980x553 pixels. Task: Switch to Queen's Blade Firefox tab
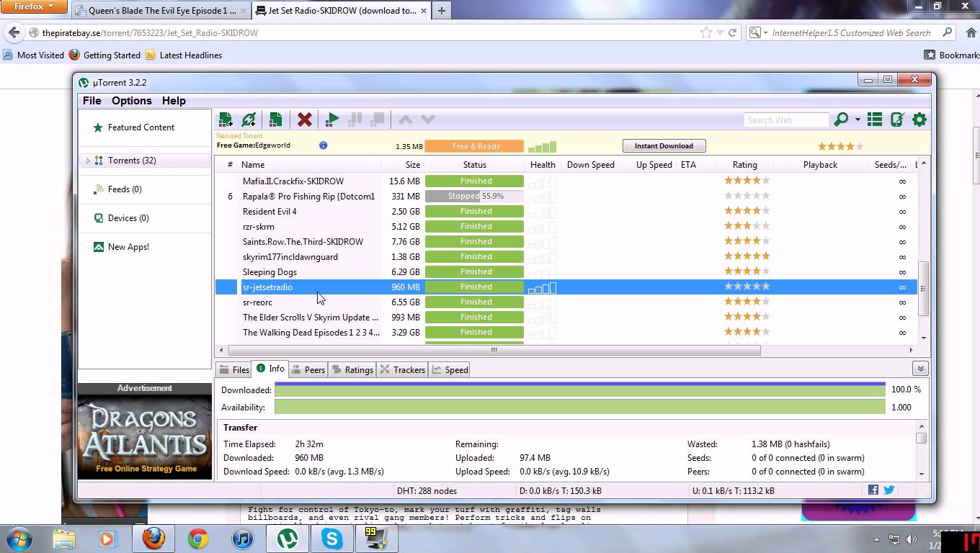161,11
